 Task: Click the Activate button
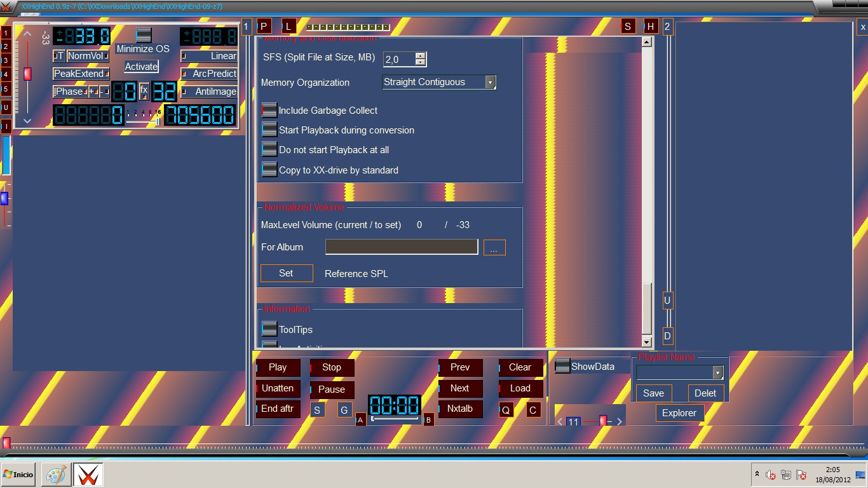[x=141, y=67]
